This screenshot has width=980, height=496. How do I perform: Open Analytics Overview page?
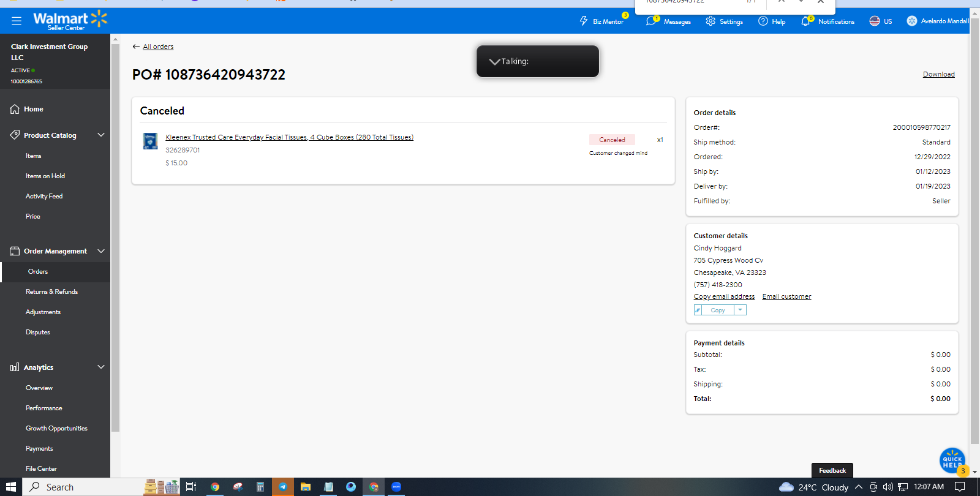click(39, 388)
